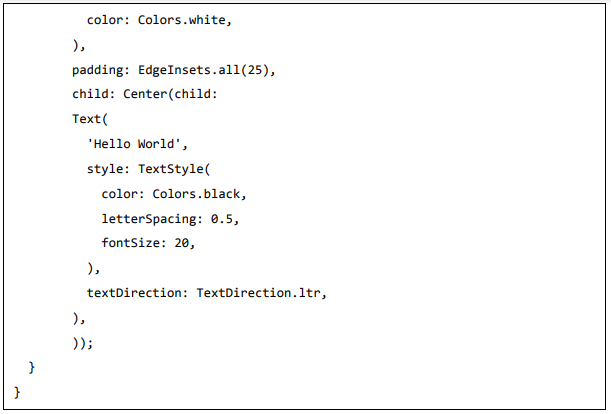Click the color property before Colors.white
The width and height of the screenshot is (611, 414).
pos(108,20)
